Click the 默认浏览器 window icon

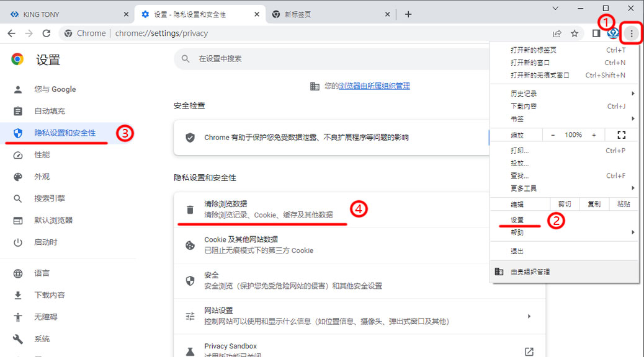pos(17,221)
